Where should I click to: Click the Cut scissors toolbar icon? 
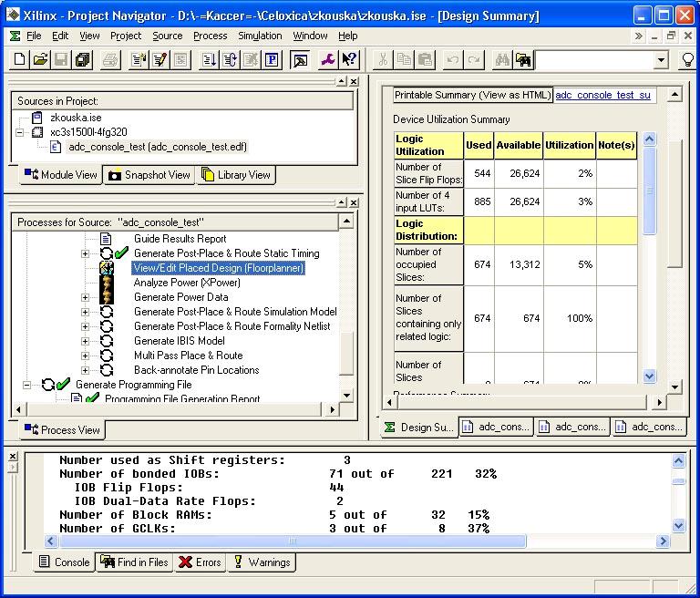point(383,59)
